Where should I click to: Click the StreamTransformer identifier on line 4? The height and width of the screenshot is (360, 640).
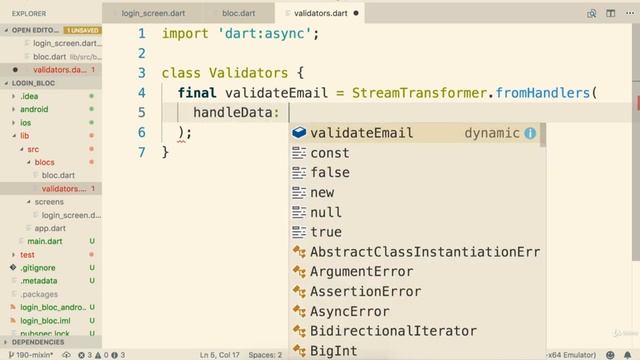[x=419, y=93]
